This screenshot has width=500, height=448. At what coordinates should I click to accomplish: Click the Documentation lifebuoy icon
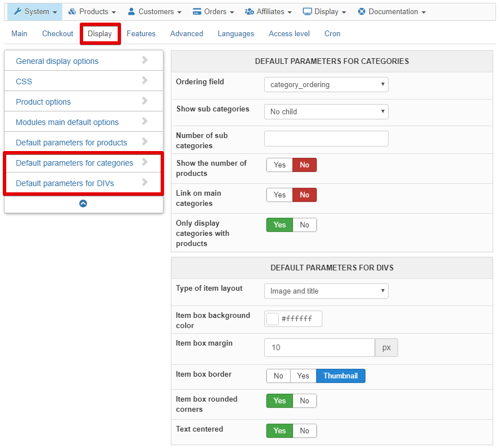[x=361, y=12]
